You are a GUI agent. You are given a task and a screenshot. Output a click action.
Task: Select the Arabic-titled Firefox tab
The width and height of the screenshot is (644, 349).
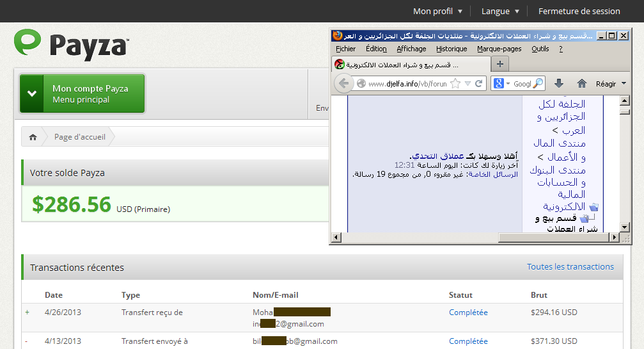click(411, 65)
